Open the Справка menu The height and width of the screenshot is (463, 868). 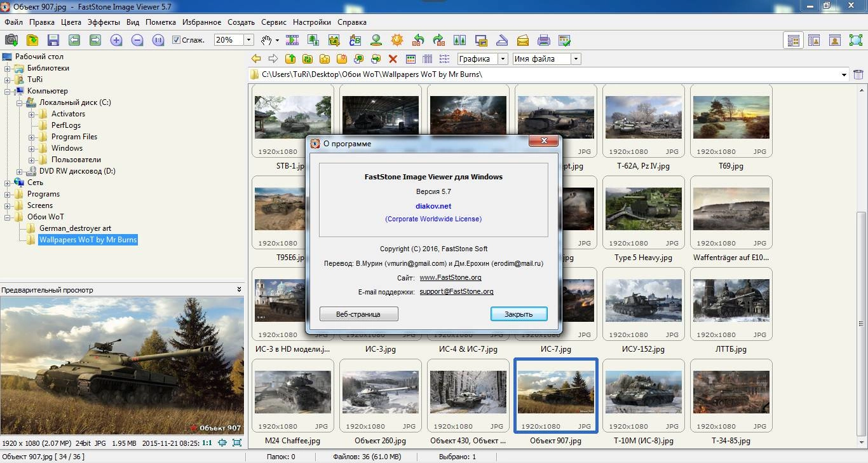tap(352, 22)
